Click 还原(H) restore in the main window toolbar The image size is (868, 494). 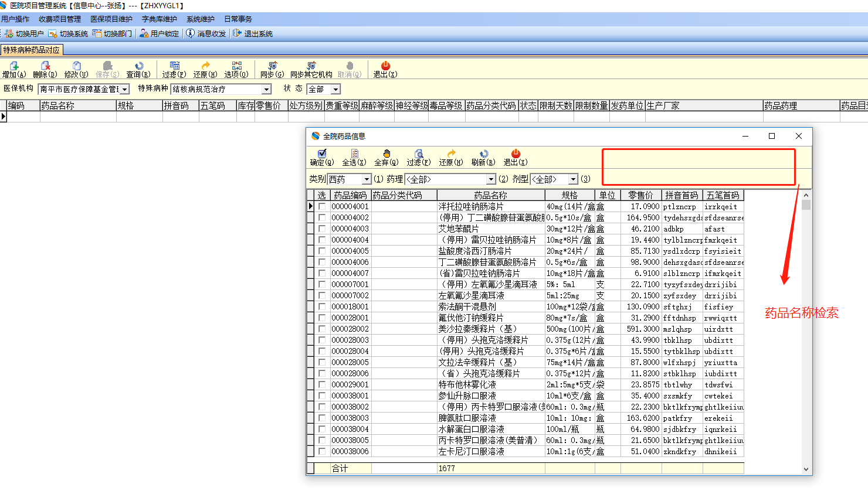point(205,70)
